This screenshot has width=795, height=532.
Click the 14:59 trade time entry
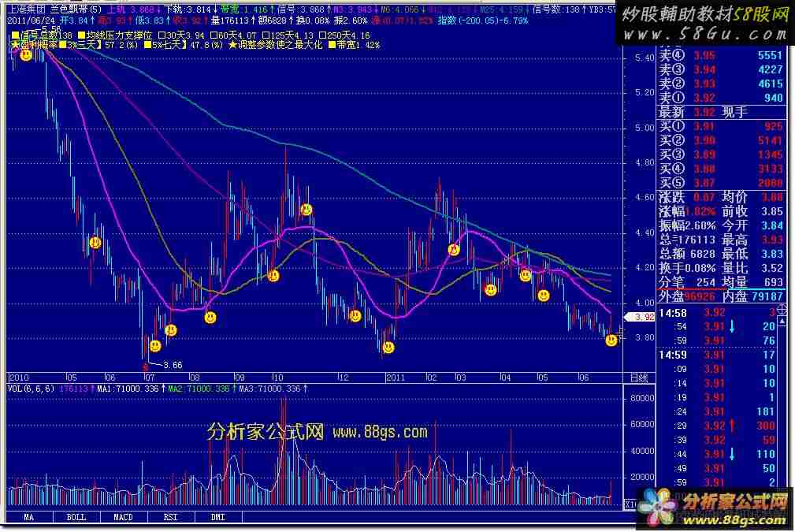(672, 355)
